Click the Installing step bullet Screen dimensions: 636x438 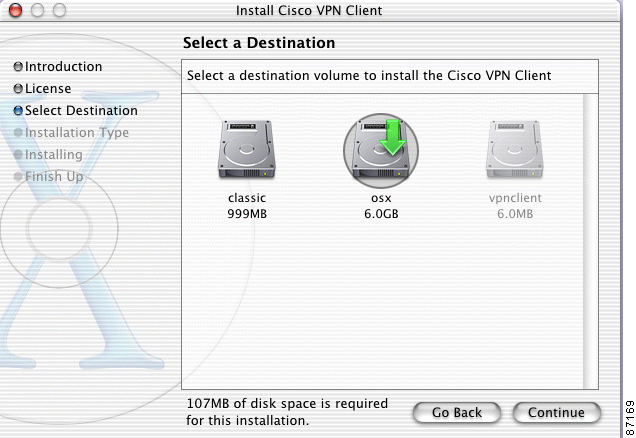click(x=18, y=155)
